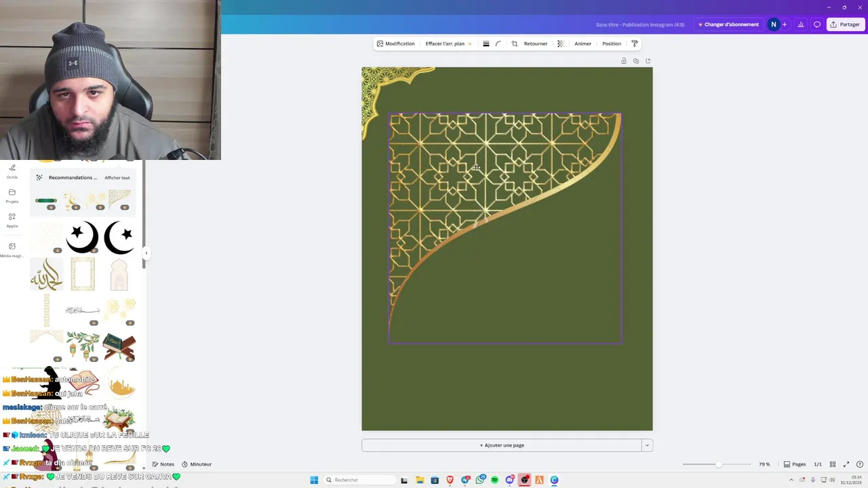This screenshot has height=488, width=868.
Task: Open the grid view icon
Action: point(833,464)
